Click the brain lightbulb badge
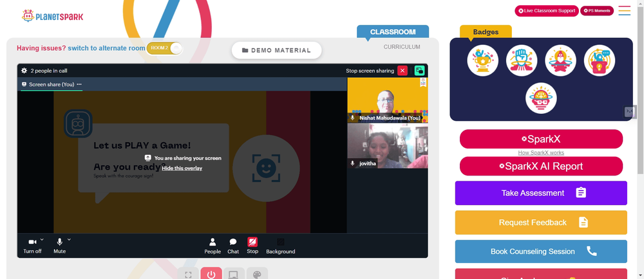This screenshot has height=279, width=644. 541,98
